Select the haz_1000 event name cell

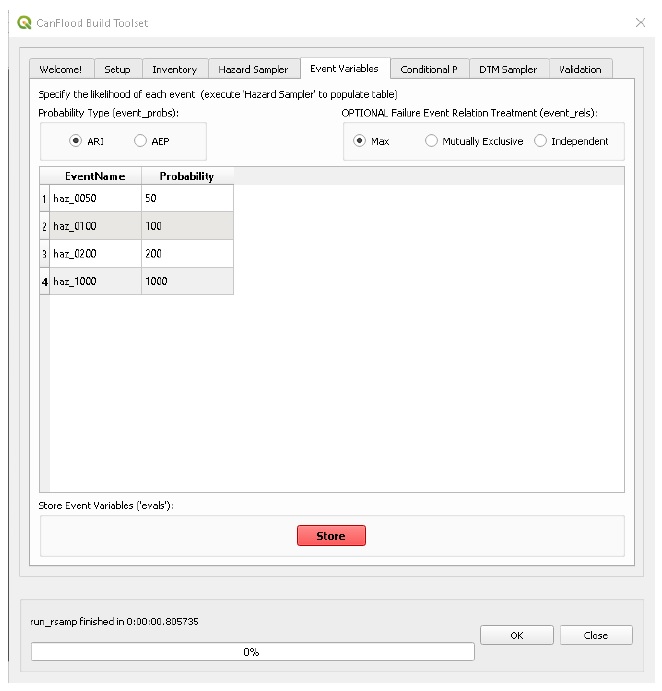(95, 281)
